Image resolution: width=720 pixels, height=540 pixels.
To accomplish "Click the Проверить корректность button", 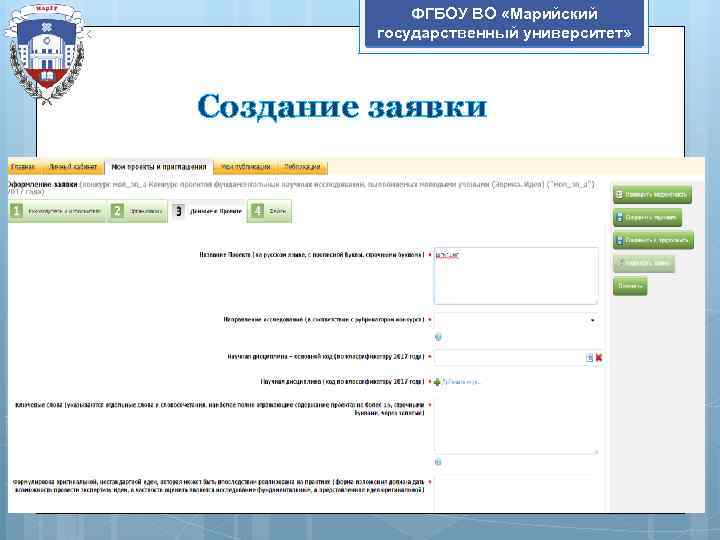I will pos(652,195).
